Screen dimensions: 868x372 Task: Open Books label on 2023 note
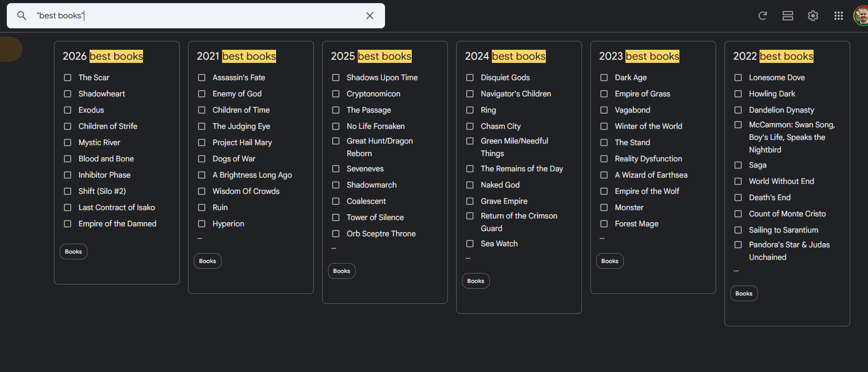coord(610,261)
